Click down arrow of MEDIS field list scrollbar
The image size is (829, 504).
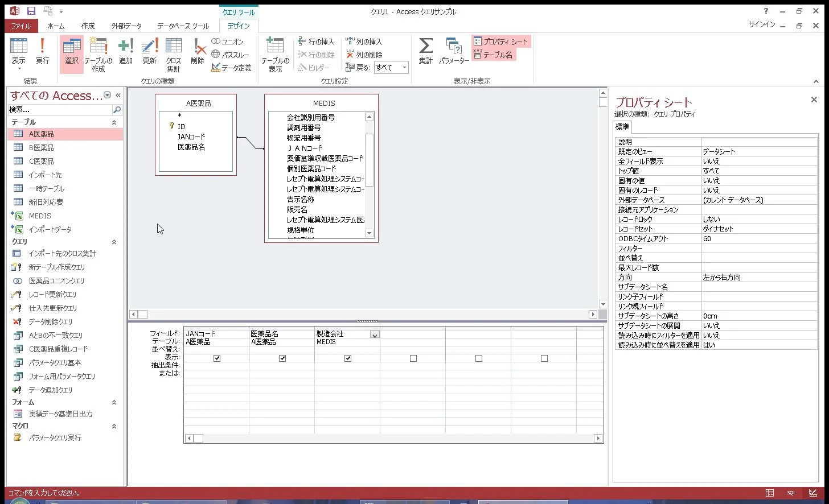pos(369,233)
